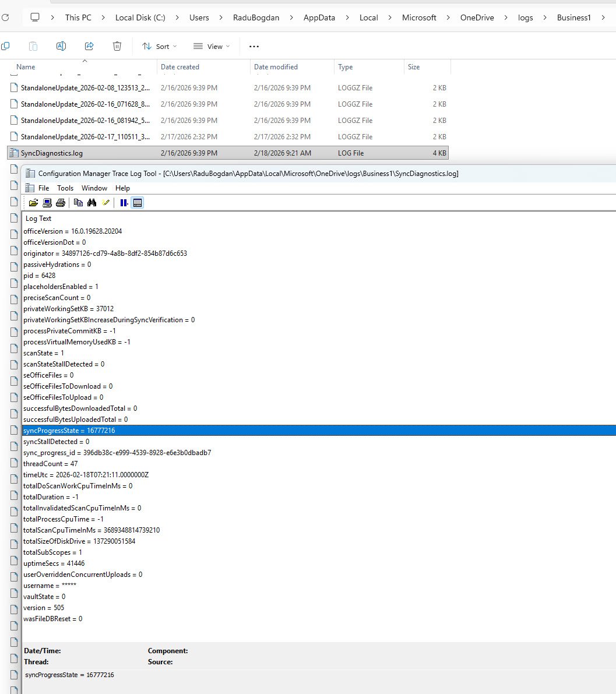The image size is (616, 694).
Task: Click the Highlight marker icon
Action: point(105,203)
